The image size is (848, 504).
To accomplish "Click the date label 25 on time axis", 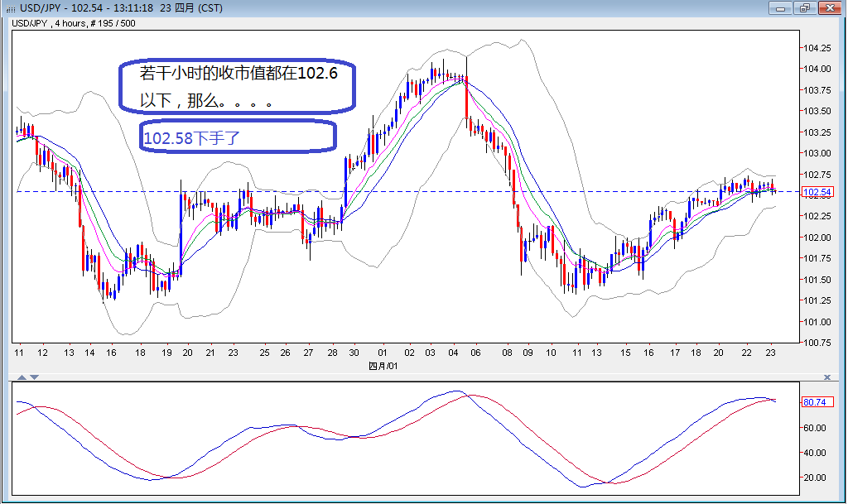I will 264,353.
